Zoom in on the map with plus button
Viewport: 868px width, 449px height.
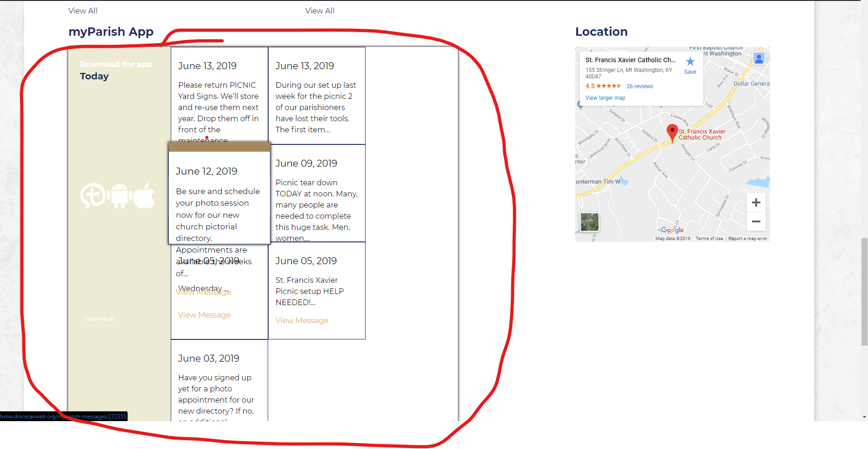(756, 202)
